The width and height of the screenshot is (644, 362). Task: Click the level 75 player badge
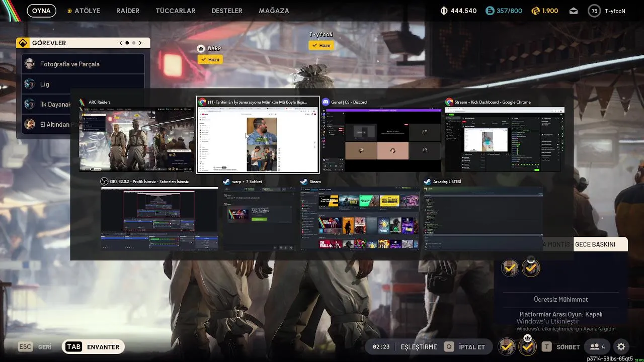pos(594,11)
